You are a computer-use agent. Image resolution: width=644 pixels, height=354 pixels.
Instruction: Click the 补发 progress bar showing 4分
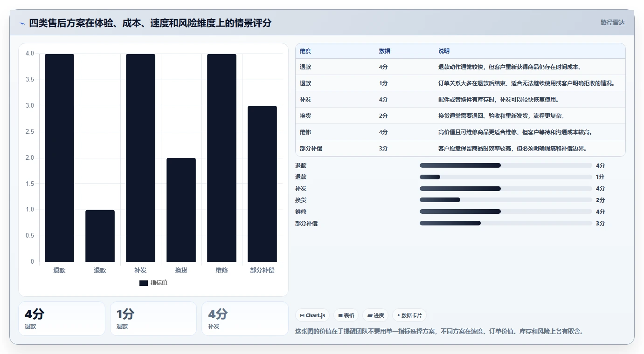tap(506, 189)
